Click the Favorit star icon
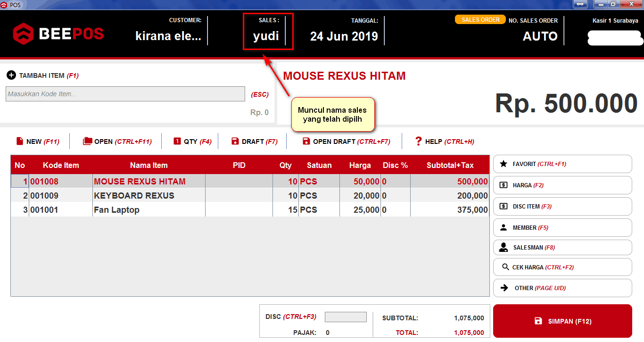This screenshot has height=342, width=644. coord(504,164)
